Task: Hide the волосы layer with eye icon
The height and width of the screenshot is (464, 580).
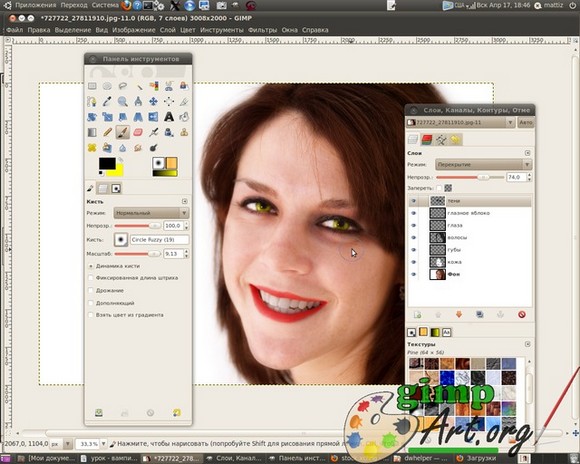Action: click(x=414, y=238)
